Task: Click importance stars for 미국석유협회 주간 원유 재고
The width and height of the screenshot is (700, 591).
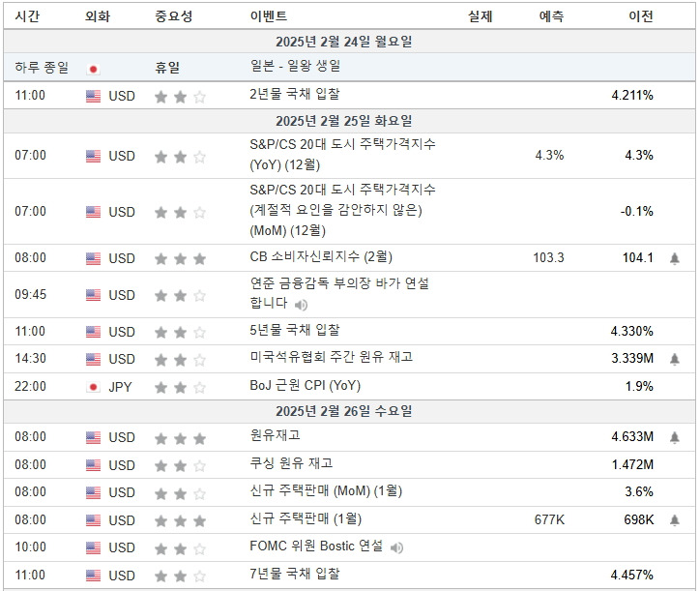Action: click(181, 360)
